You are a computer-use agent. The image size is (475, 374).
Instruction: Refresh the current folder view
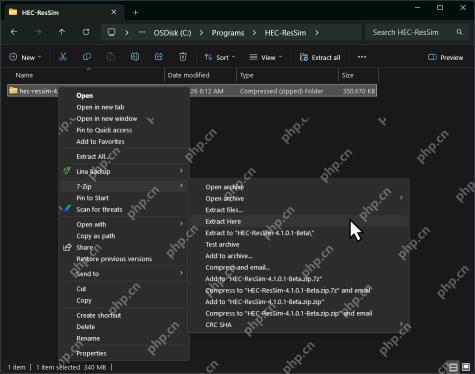click(86, 32)
